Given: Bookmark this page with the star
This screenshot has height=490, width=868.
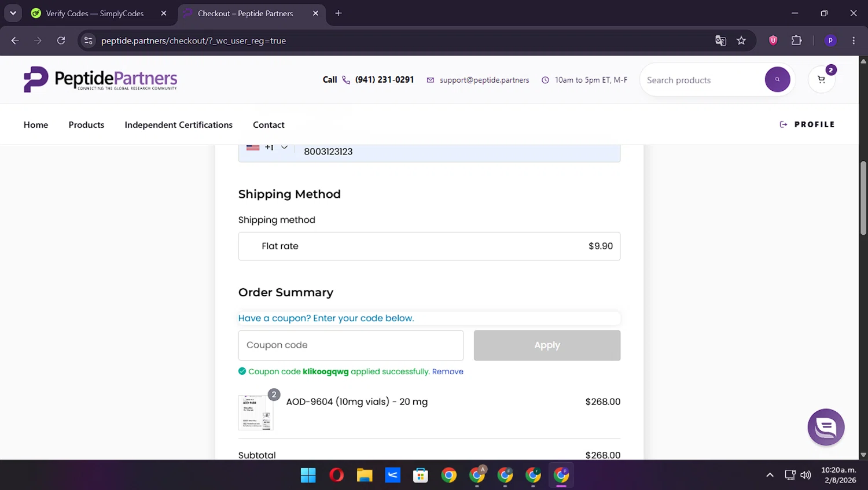Looking at the screenshot, I should click(x=741, y=40).
